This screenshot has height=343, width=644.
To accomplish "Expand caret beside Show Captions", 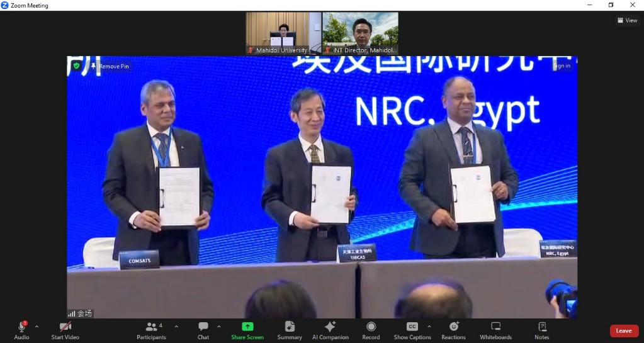I will (x=429, y=327).
